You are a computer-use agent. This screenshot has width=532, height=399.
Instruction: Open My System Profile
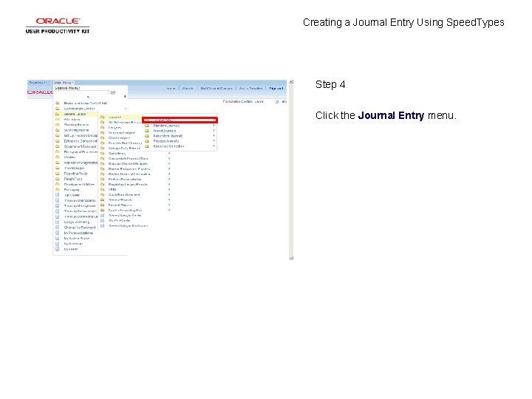tap(77, 238)
